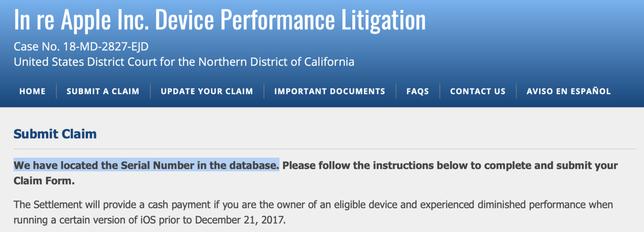Click the Apple Device Performance Litigation title

point(220,20)
